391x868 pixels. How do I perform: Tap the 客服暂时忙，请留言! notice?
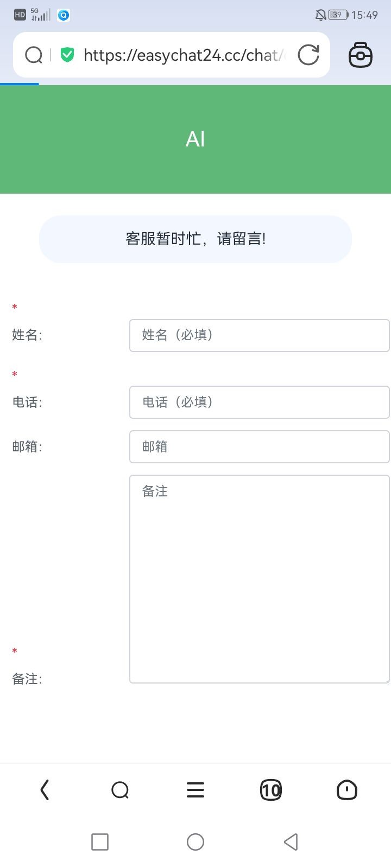(195, 239)
